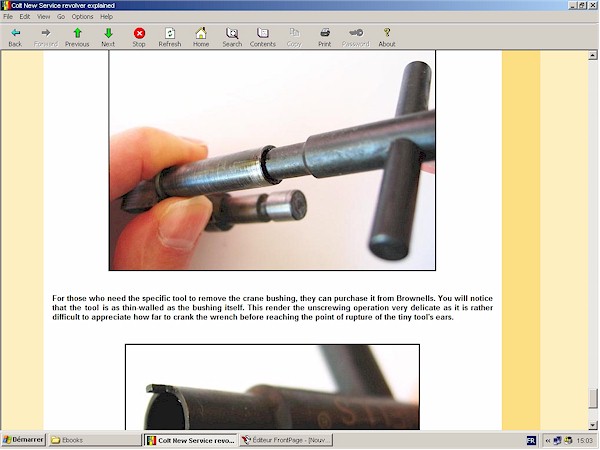Click the 15:03 system clock

tap(584, 440)
